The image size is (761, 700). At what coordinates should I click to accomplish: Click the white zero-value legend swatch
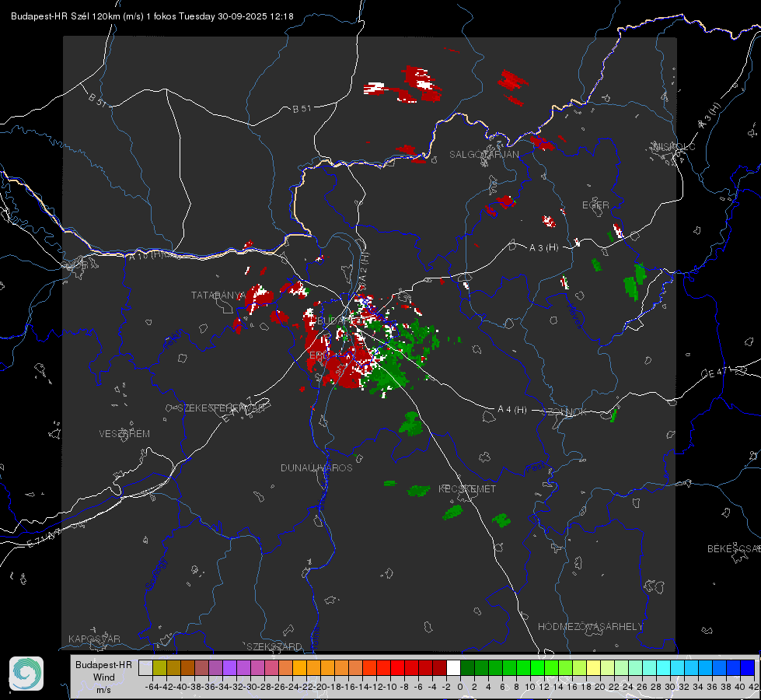(453, 667)
